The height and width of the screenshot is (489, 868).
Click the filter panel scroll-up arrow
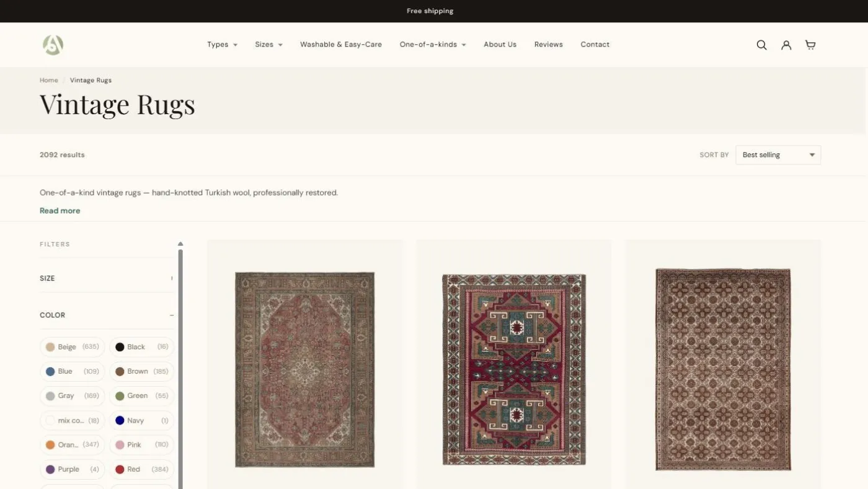pyautogui.click(x=180, y=244)
